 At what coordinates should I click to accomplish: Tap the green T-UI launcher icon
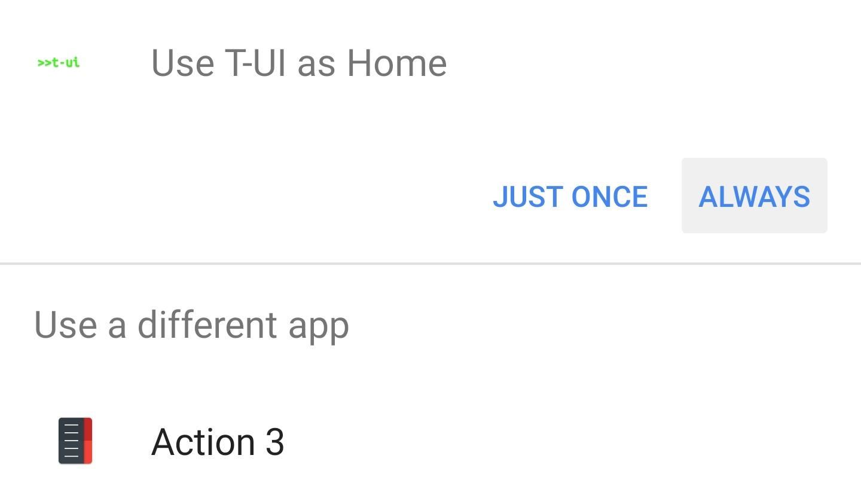point(58,62)
